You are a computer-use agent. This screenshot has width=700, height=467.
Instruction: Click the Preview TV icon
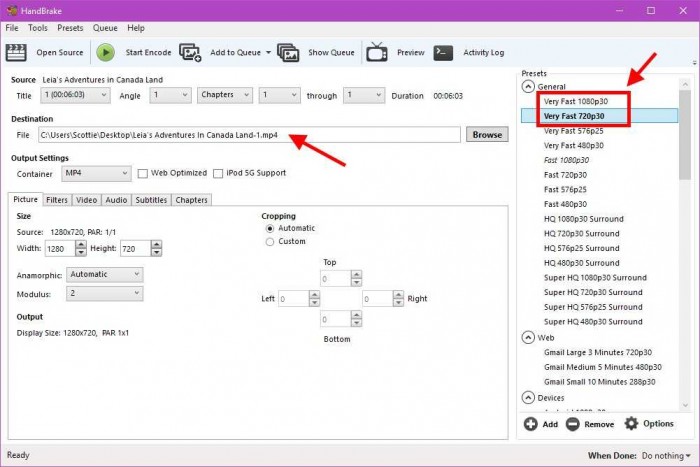377,52
